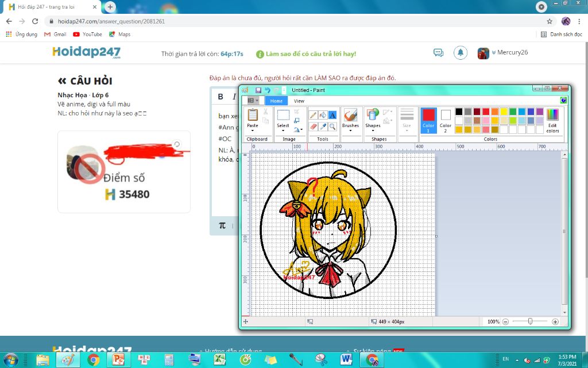Click 'Làm sao để có câu trả lời hay!' link
This screenshot has width=588, height=368.
[311, 53]
